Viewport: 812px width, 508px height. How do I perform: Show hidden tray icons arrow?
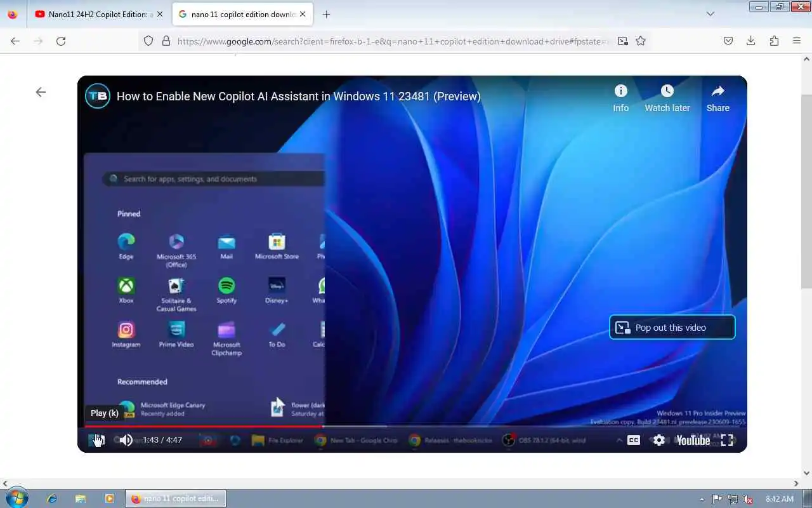pos(702,499)
